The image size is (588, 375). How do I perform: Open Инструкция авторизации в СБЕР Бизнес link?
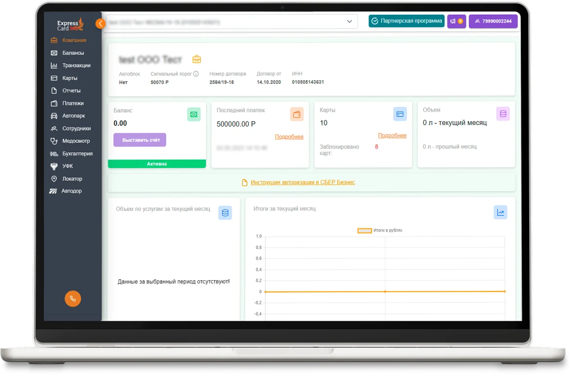point(303,182)
